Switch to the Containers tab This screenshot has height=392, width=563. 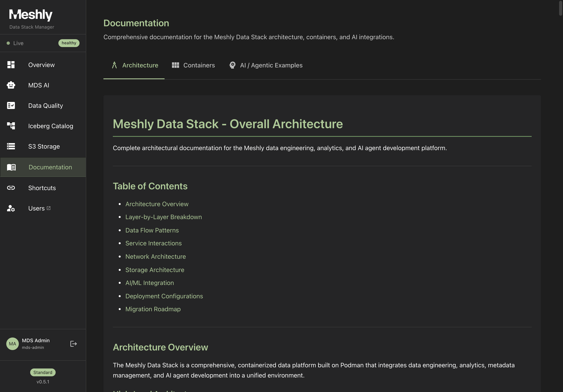[x=194, y=65]
